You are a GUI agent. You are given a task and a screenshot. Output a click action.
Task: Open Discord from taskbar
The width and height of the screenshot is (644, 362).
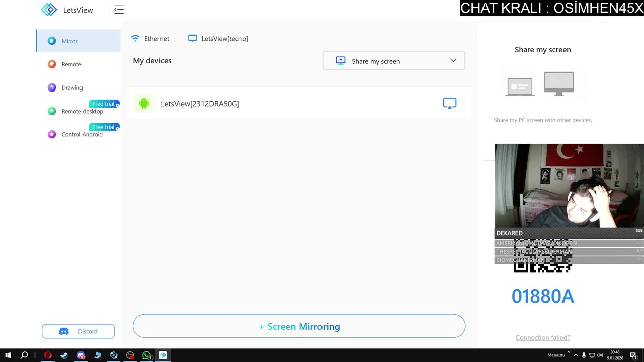tap(81, 355)
